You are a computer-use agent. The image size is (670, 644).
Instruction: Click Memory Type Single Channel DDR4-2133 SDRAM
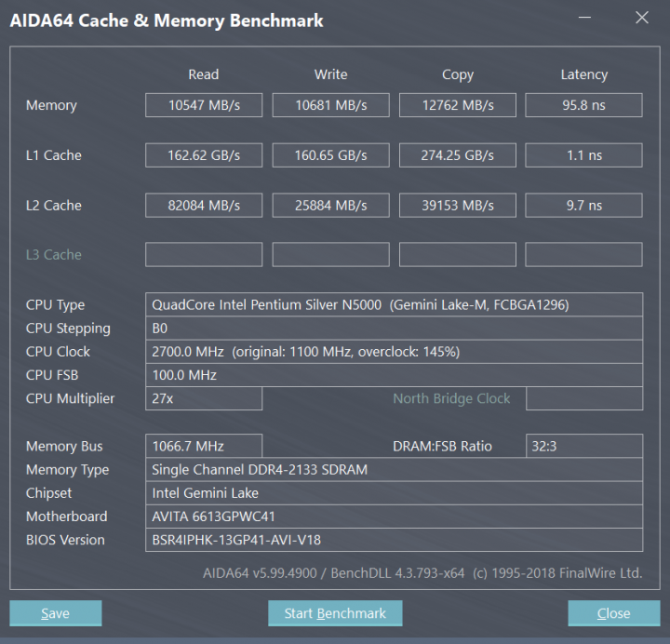point(394,470)
